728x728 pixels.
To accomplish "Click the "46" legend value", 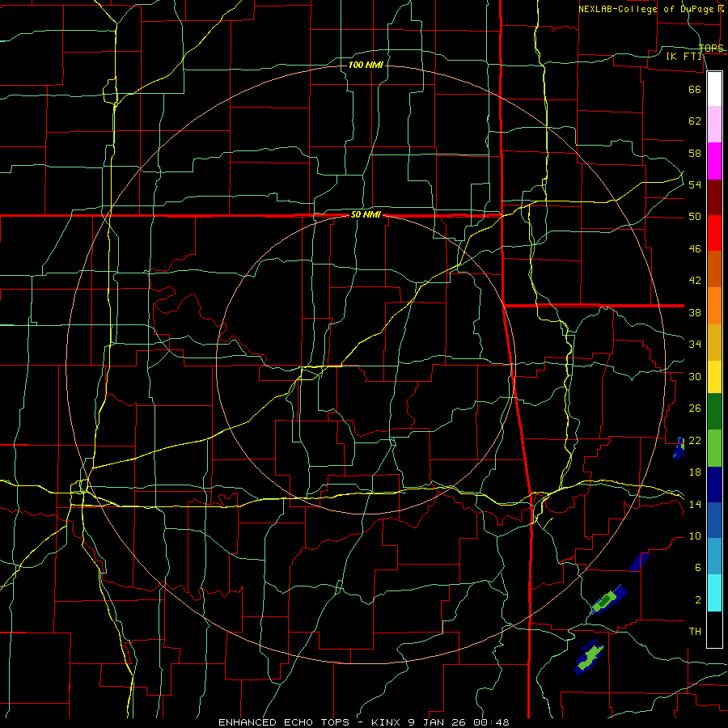I will [695, 249].
